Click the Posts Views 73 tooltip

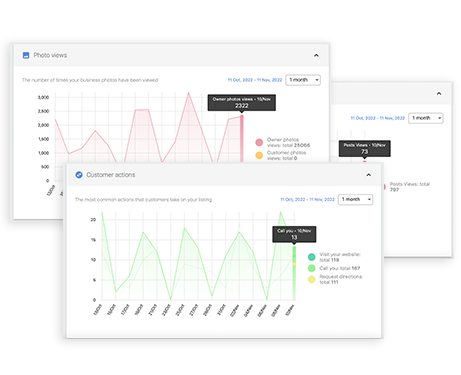click(364, 149)
